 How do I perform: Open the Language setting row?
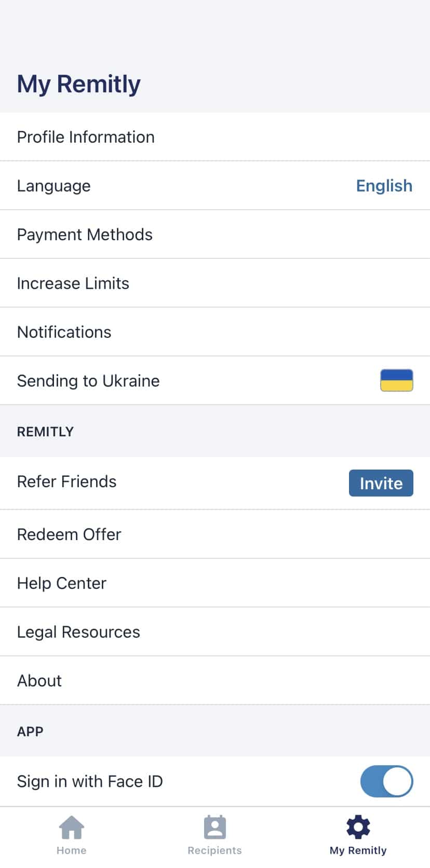(215, 186)
